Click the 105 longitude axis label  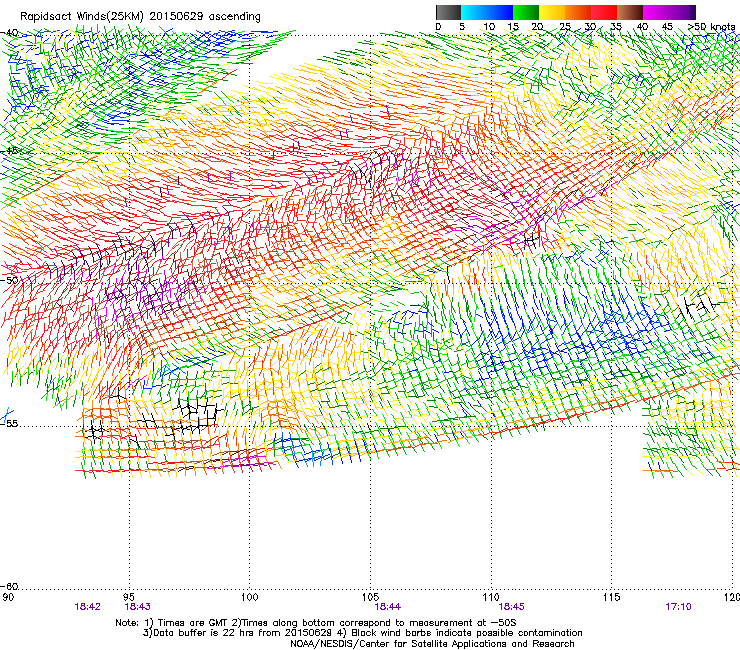370,597
